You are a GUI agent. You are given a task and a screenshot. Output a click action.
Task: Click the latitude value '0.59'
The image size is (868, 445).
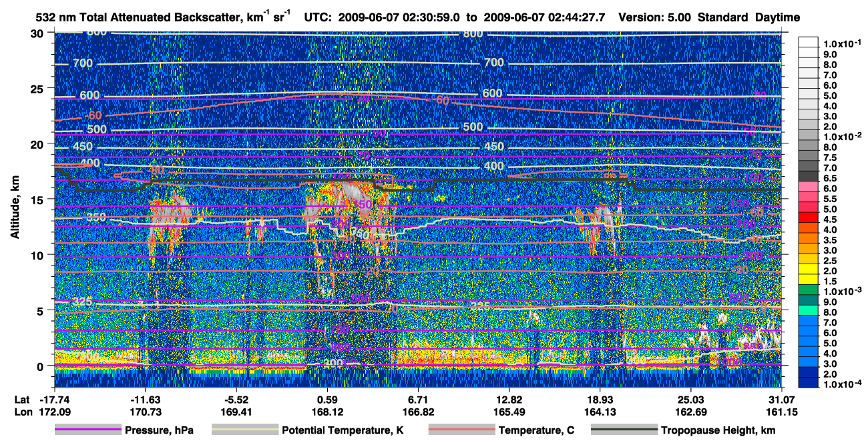click(x=328, y=400)
